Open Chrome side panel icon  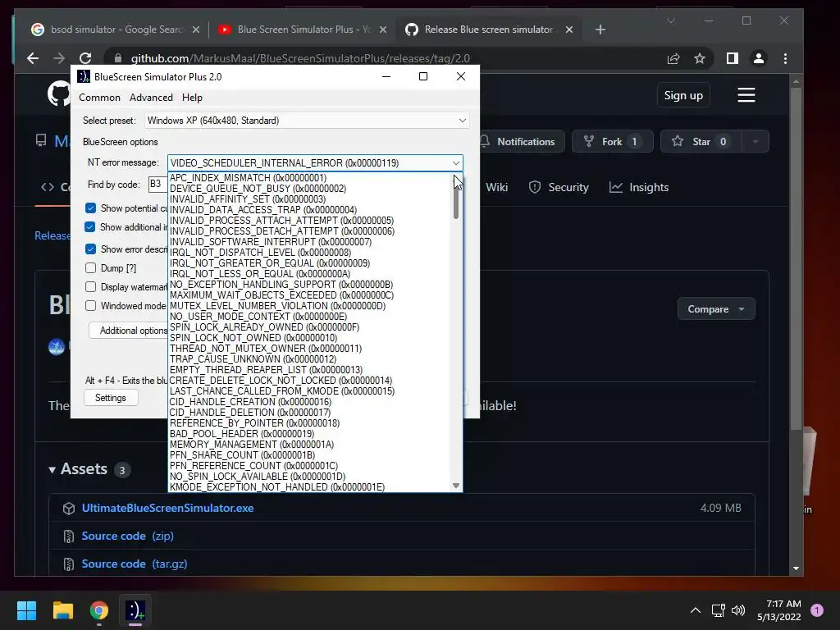[x=733, y=58]
